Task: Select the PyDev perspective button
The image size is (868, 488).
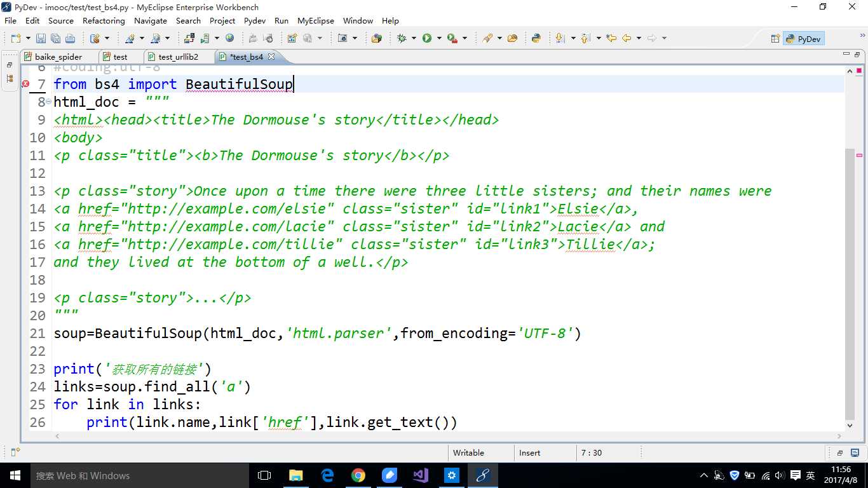Action: point(803,39)
